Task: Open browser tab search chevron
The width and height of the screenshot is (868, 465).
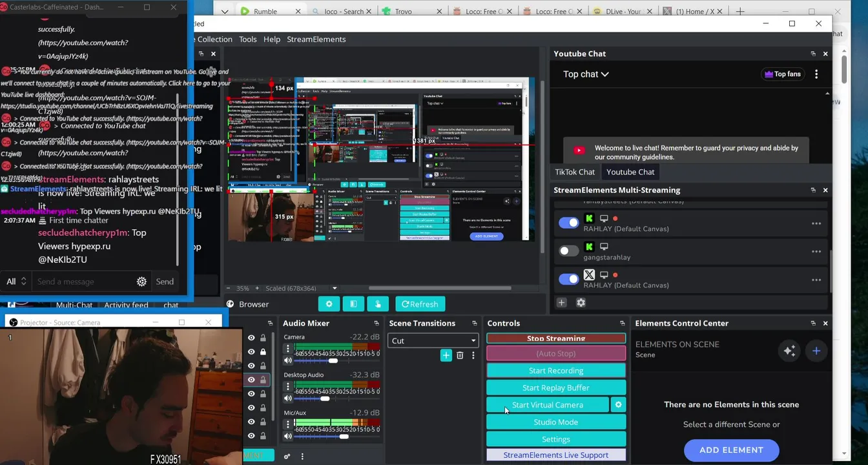Action: pos(224,12)
